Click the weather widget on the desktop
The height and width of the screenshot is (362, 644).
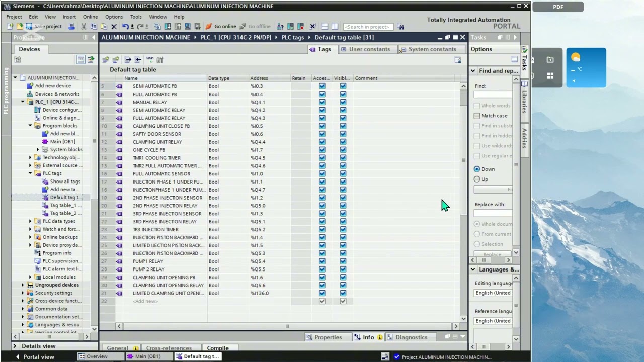(x=586, y=68)
